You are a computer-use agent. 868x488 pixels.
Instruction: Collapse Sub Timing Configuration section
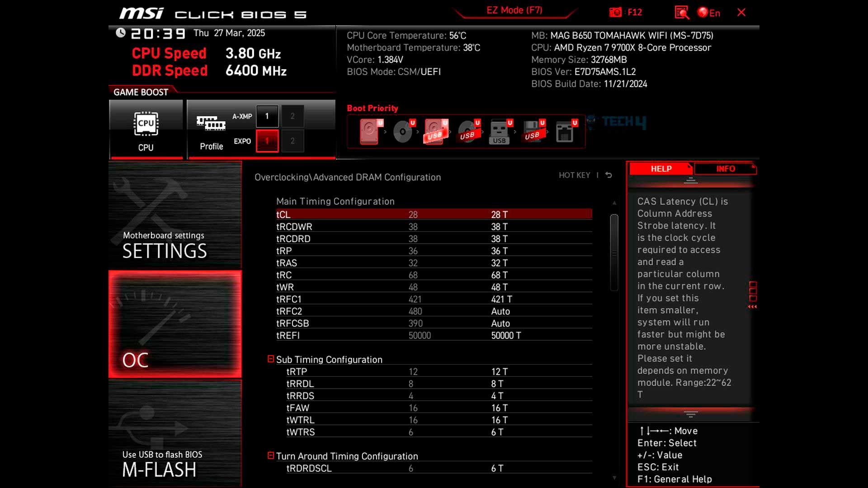point(271,359)
